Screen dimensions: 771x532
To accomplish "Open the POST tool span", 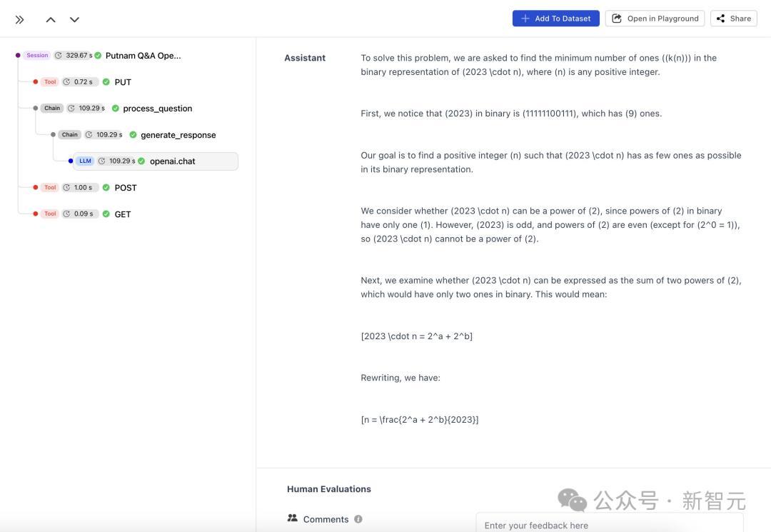I will click(126, 188).
